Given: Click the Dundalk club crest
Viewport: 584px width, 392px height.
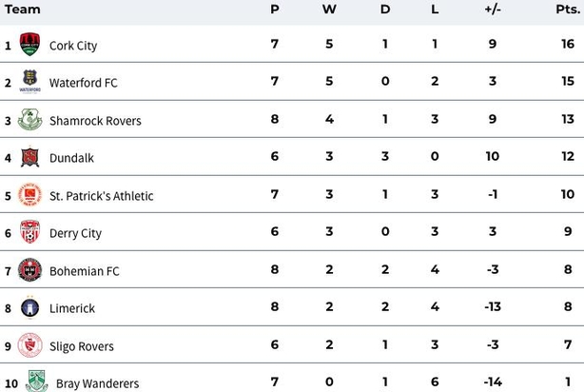Looking at the screenshot, I should click(x=29, y=157).
